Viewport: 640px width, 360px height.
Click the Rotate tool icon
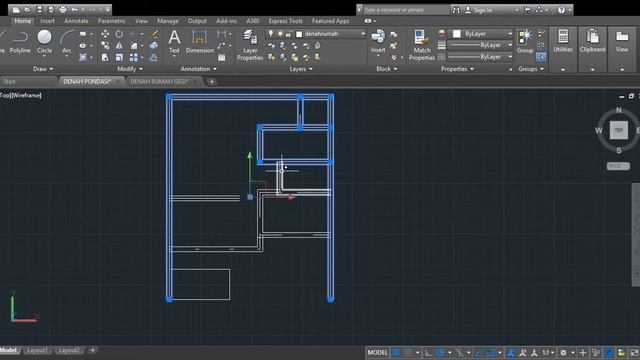[119, 34]
